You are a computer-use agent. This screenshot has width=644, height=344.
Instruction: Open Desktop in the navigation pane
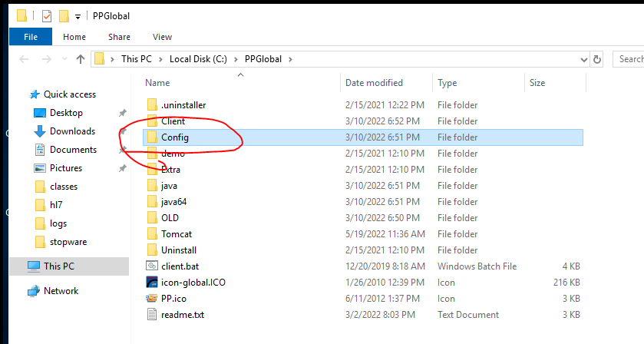(66, 113)
